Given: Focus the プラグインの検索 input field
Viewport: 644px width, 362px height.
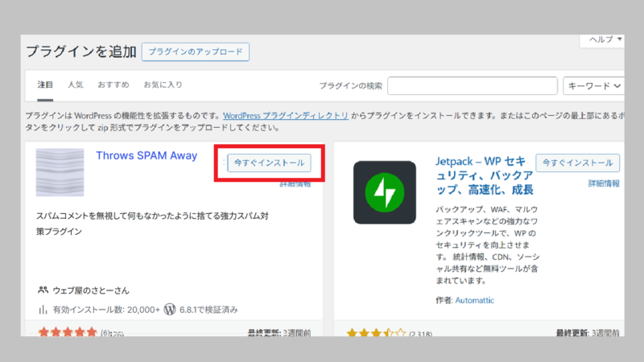Looking at the screenshot, I should tap(473, 86).
